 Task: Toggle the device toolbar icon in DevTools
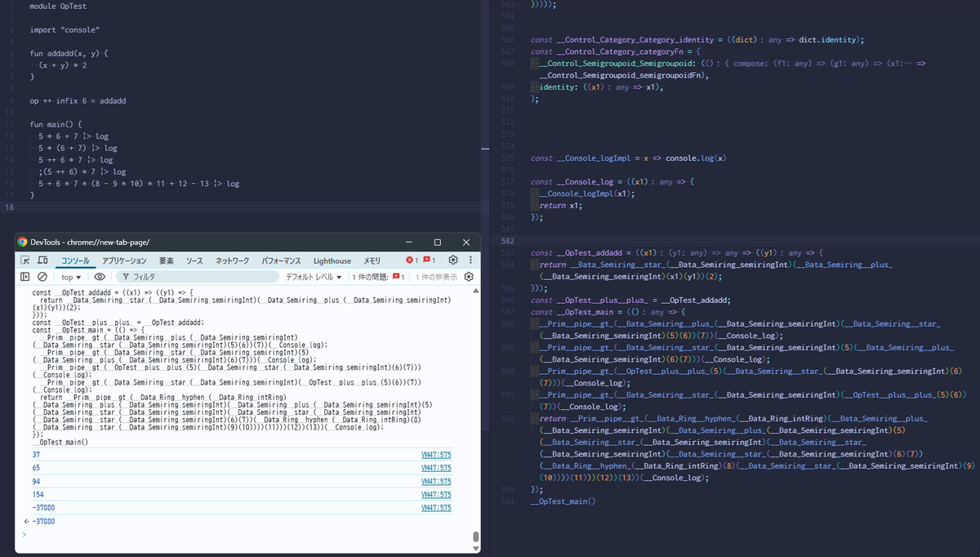[x=42, y=261]
